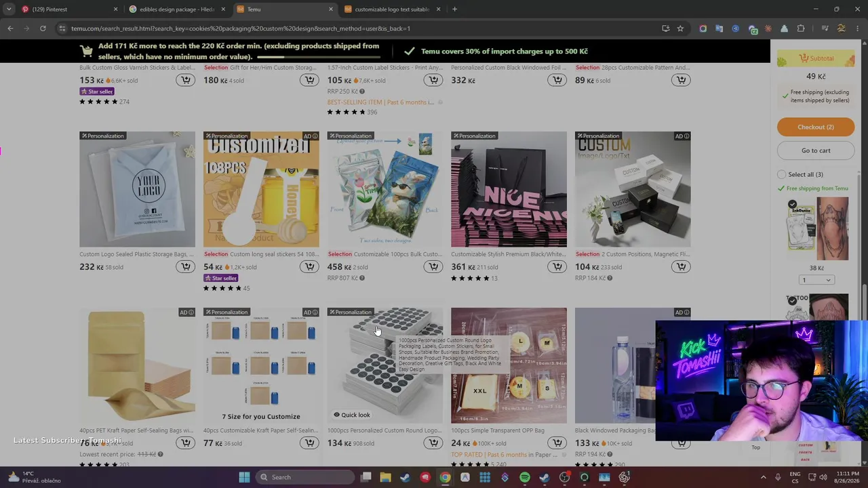This screenshot has width=868, height=488.
Task: Add the 104 Kč magnetic box to cart
Action: (x=681, y=267)
